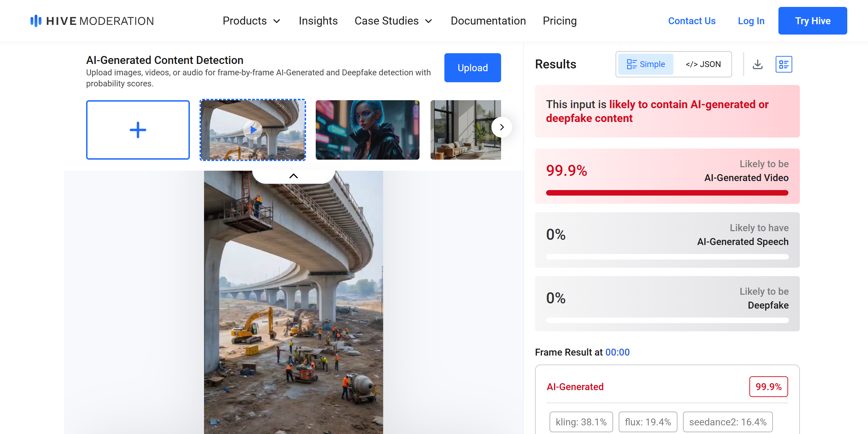Click the Hive Moderation logo
This screenshot has width=868, height=434.
[x=92, y=21]
